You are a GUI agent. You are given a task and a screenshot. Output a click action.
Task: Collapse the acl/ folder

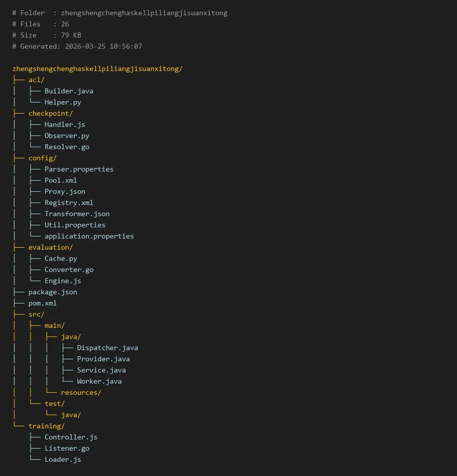click(x=37, y=80)
